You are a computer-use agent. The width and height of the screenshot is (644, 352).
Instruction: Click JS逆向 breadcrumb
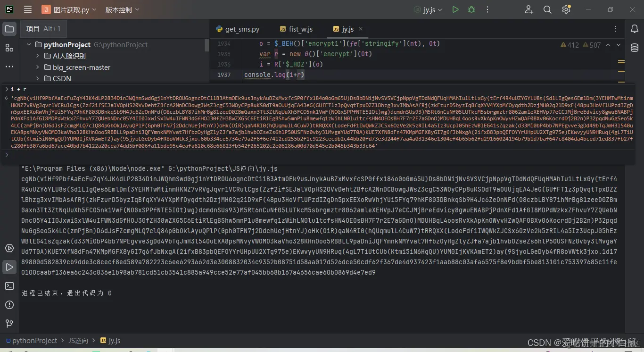pos(78,341)
